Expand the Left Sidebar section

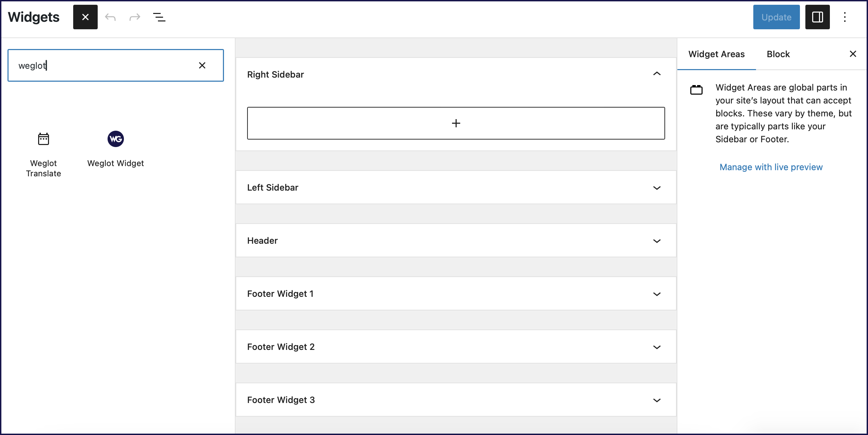tap(657, 188)
